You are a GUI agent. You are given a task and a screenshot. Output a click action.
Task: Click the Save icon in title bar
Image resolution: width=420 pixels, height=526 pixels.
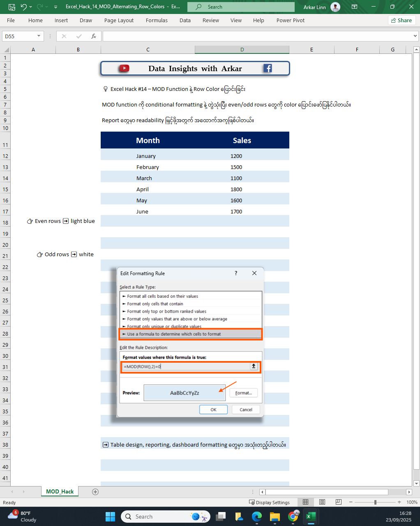coord(12,7)
